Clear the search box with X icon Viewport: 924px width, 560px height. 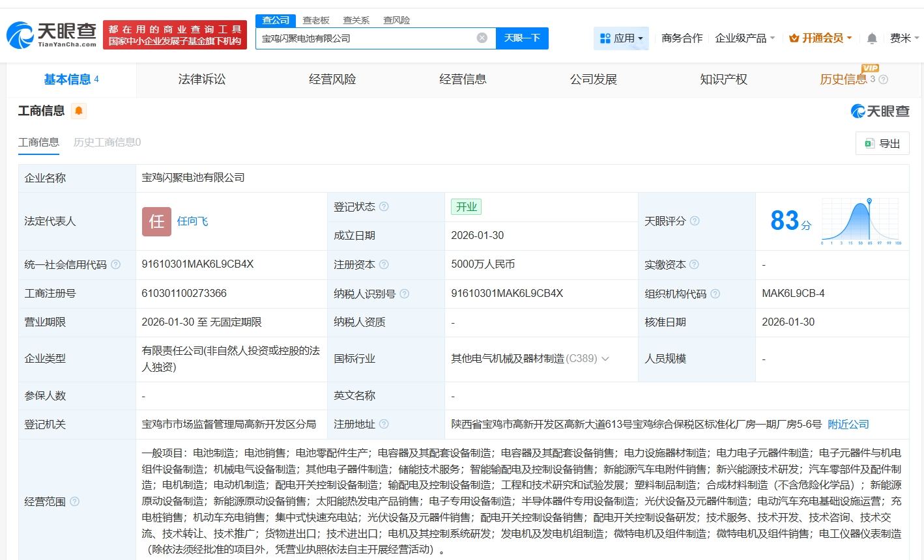[482, 38]
